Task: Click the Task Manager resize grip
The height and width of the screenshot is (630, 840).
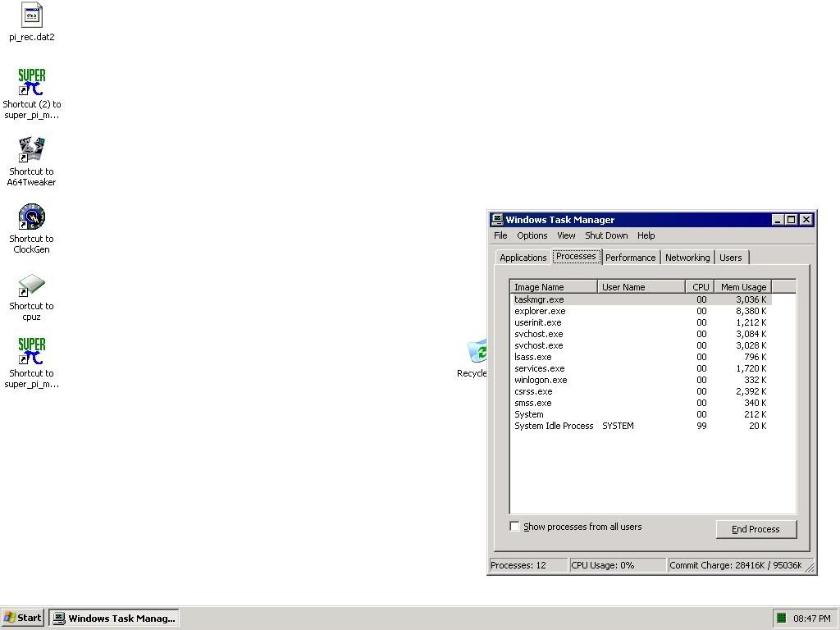Action: (809, 566)
